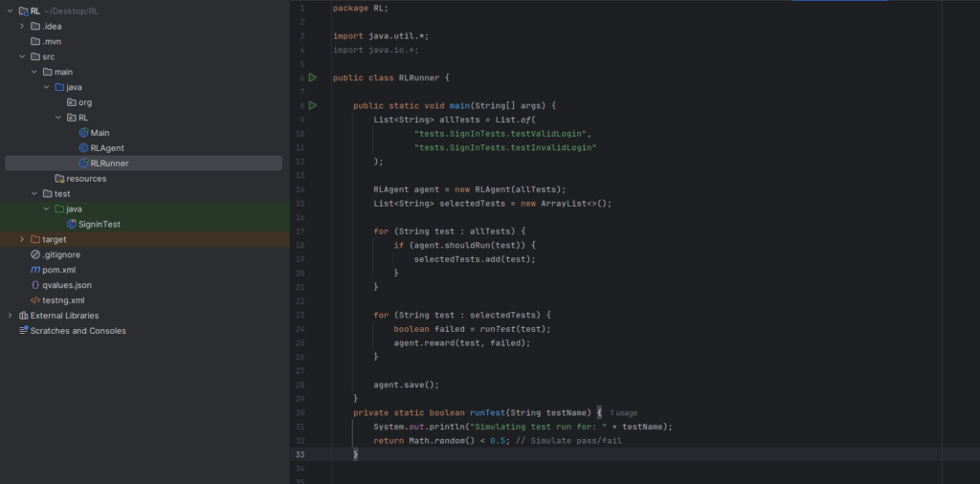Open the testng.xml file

(x=63, y=300)
